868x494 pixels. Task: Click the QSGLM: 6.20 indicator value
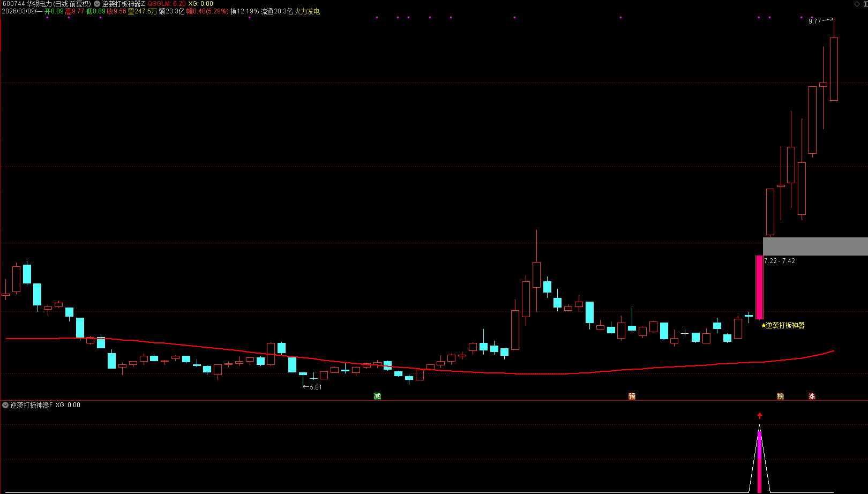pos(167,4)
